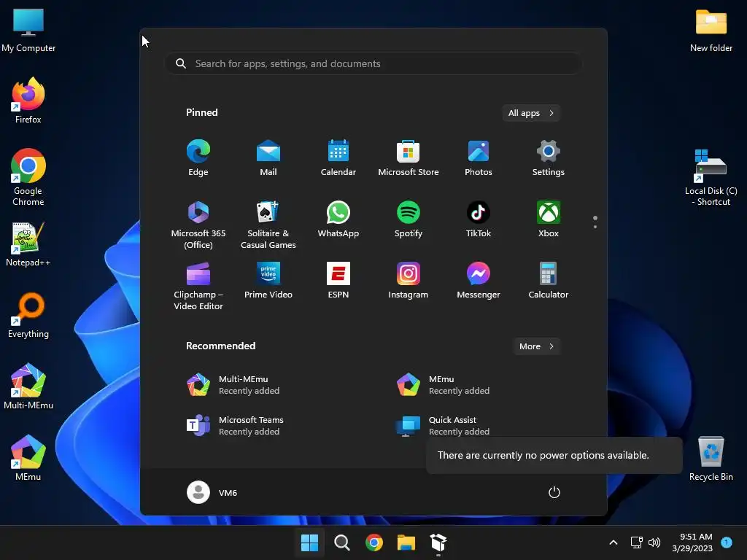Launch the Photos app
747x560 pixels.
479,158
